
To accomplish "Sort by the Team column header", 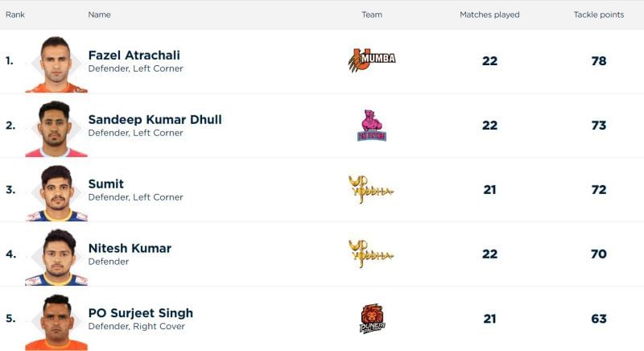I will [371, 14].
